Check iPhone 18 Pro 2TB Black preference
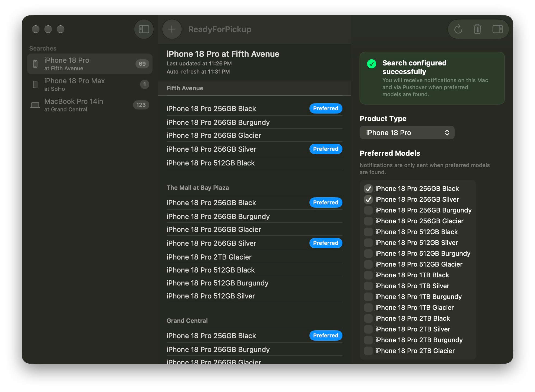Screen dimensions: 535x392 (368, 318)
